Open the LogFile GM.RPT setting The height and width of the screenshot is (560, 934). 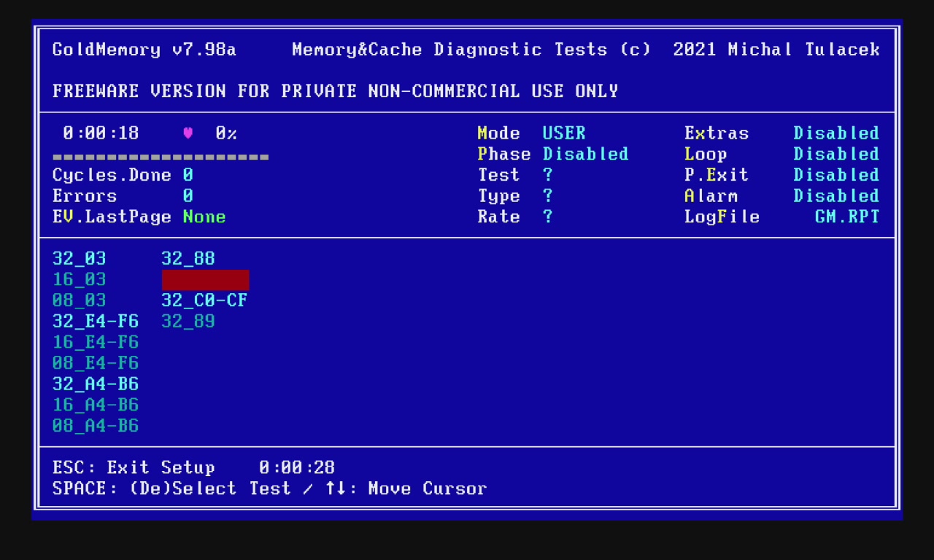(x=846, y=217)
